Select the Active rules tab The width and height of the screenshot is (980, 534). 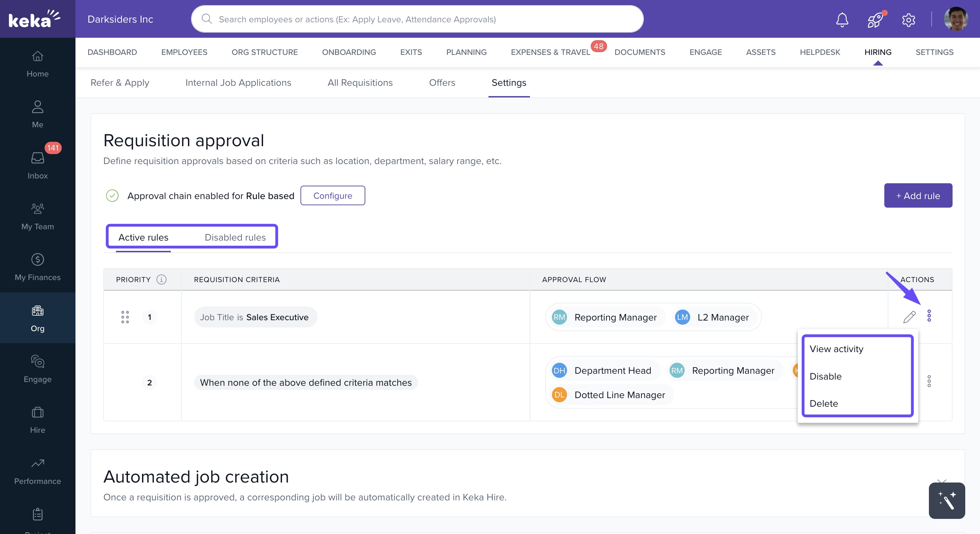[143, 237]
